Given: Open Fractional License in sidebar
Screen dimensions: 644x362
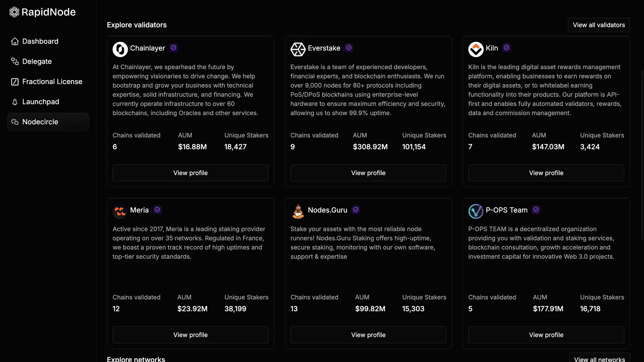Looking at the screenshot, I should click(x=52, y=81).
